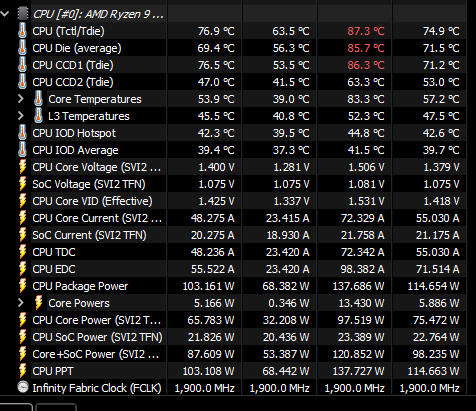Expand the L3 Temperatures group
This screenshot has width=476, height=411.
pos(21,116)
